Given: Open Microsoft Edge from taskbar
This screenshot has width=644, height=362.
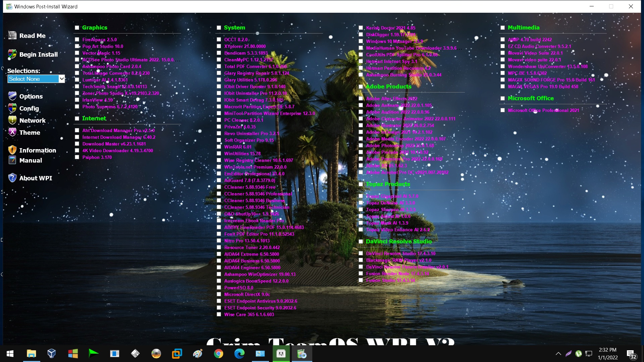Looking at the screenshot, I should 239,354.
